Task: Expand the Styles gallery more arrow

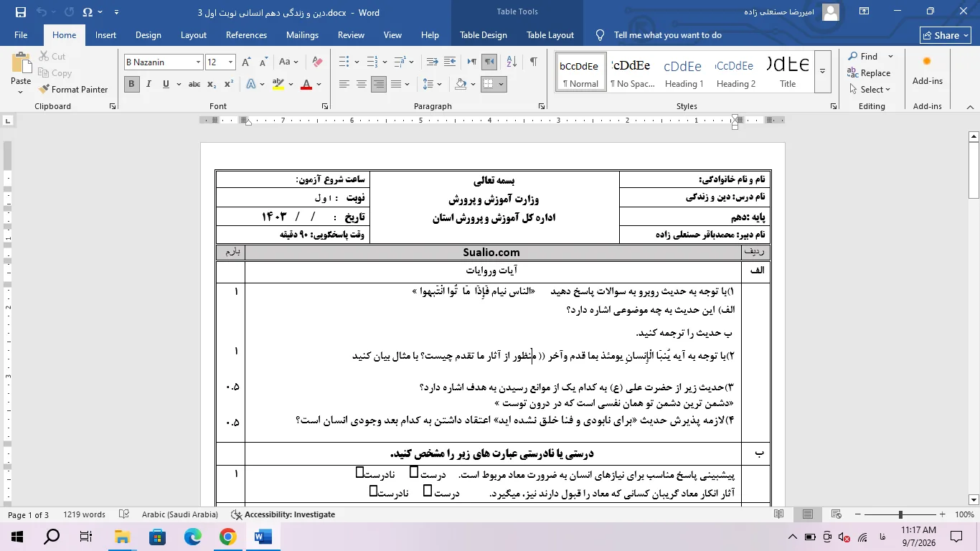Action: [822, 71]
